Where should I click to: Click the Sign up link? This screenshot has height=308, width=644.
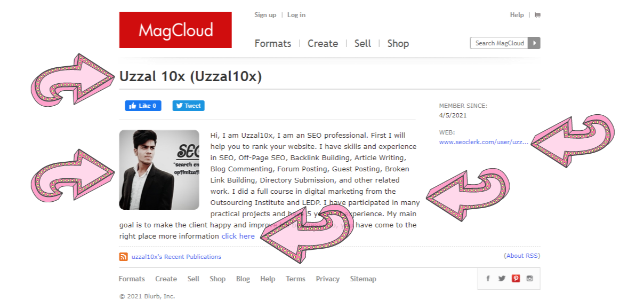265,15
